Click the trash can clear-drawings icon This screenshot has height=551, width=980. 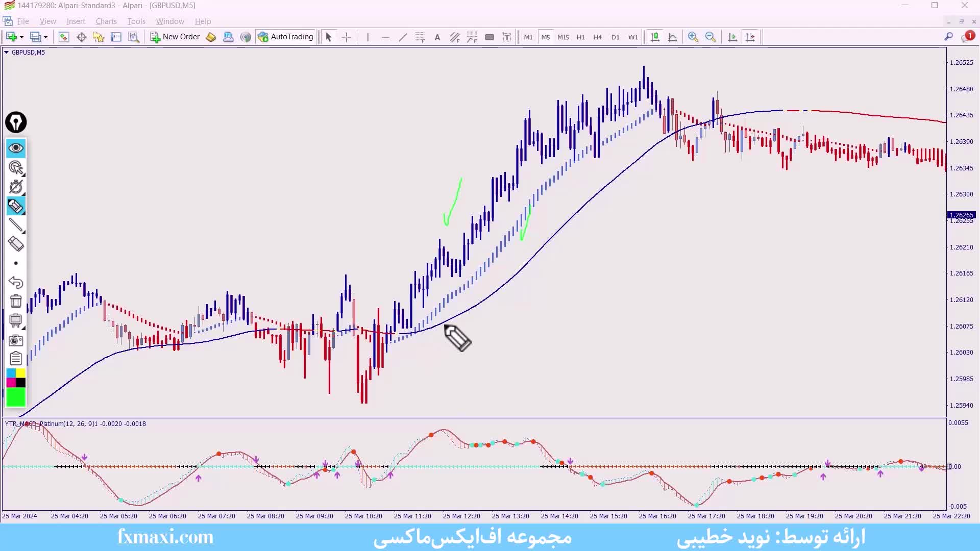(16, 302)
